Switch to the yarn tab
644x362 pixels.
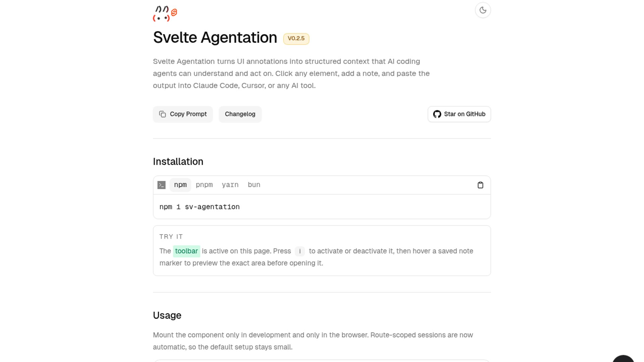[x=230, y=185]
